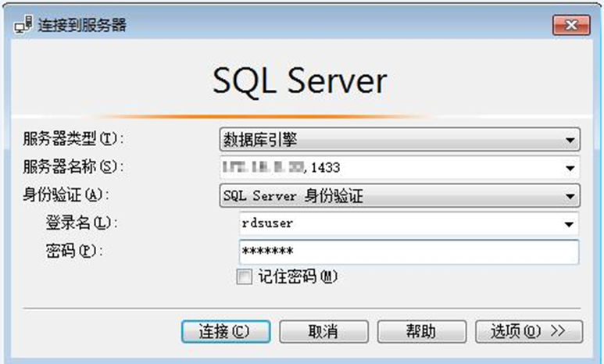Open the 服务器类型 dropdown showing 数据库引擎
This screenshot has width=604, height=364.
pos(398,141)
